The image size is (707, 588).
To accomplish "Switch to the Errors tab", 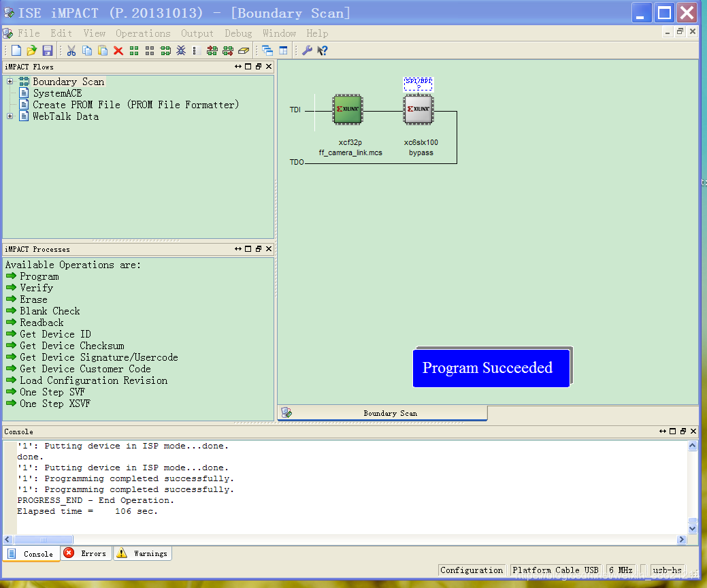I will tap(86, 553).
